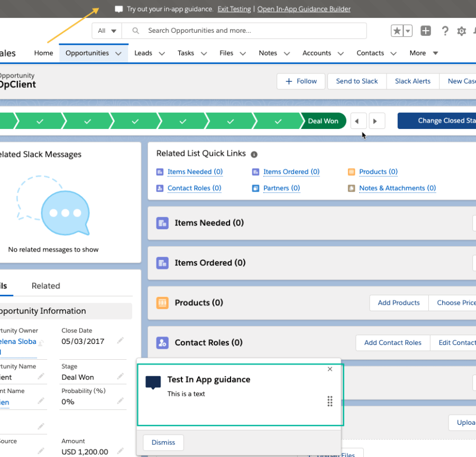This screenshot has width=476, height=457.
Task: Open the favorites list dropdown arrow
Action: 407,31
